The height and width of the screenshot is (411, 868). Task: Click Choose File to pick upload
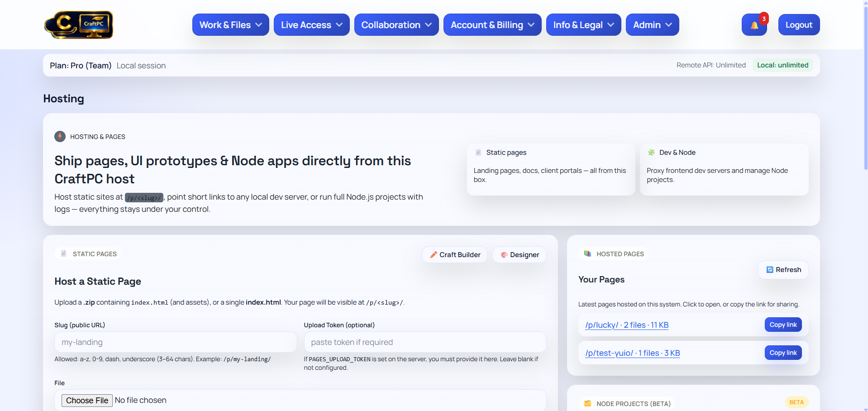click(87, 401)
